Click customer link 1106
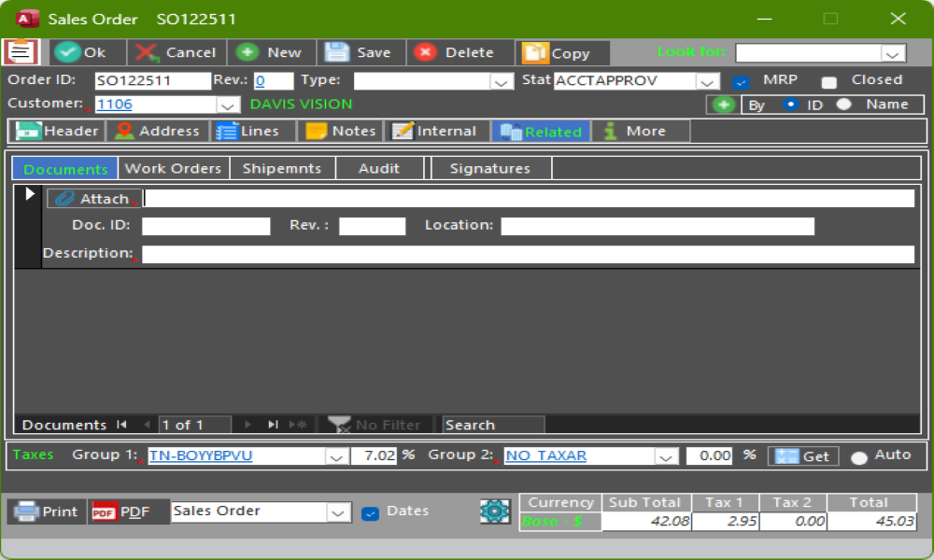Viewport: 934px width, 560px height. (115, 105)
